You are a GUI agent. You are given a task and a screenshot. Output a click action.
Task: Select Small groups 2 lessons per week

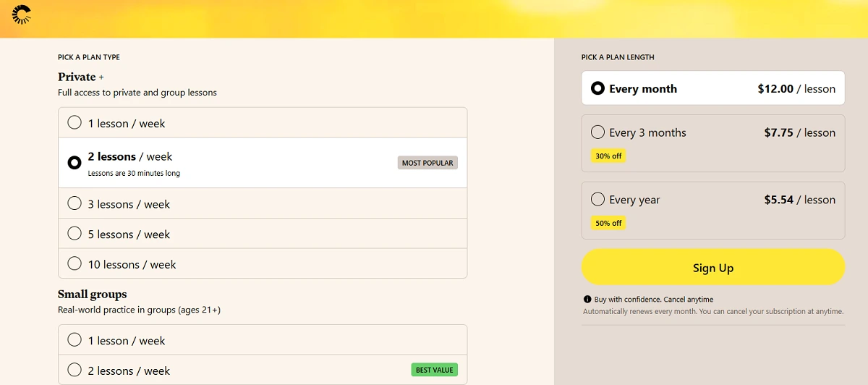pyautogui.click(x=75, y=370)
